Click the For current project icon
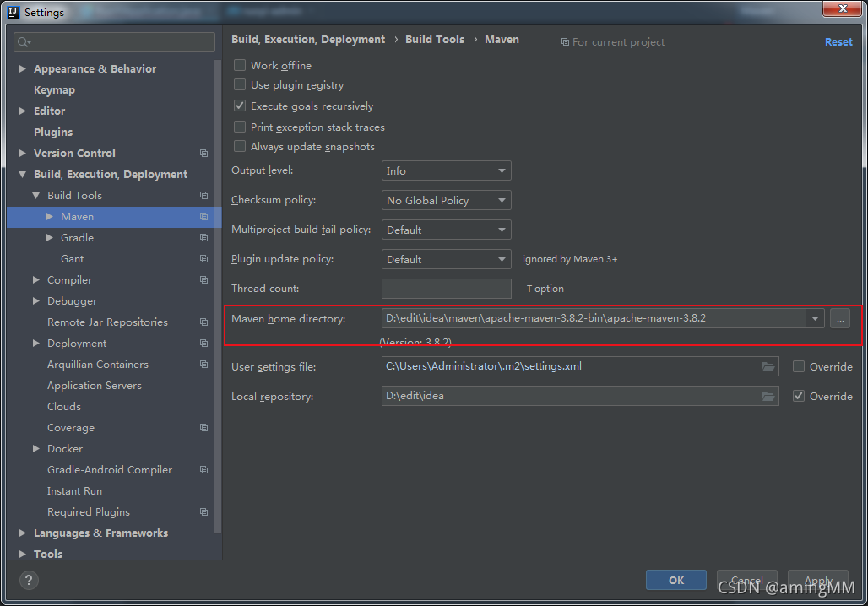This screenshot has height=606, width=868. pos(565,42)
